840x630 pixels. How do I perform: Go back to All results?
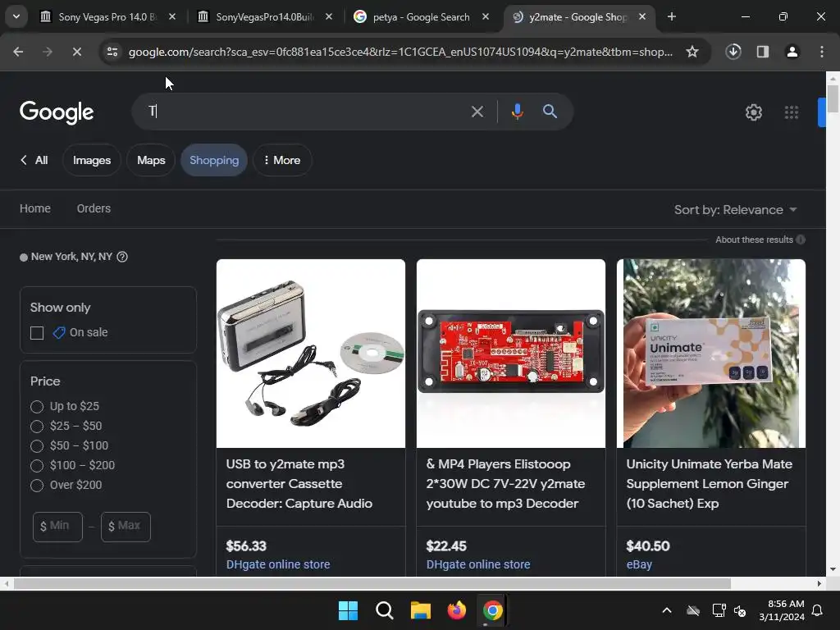coord(34,160)
